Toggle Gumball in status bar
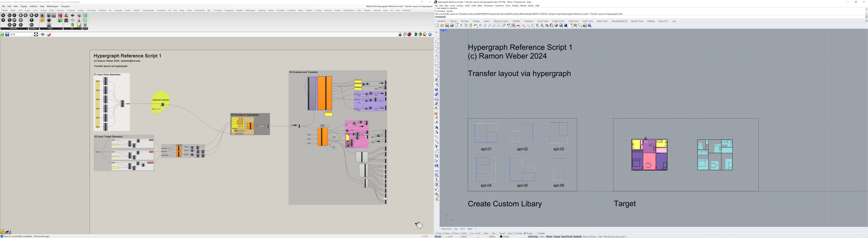 577,237
